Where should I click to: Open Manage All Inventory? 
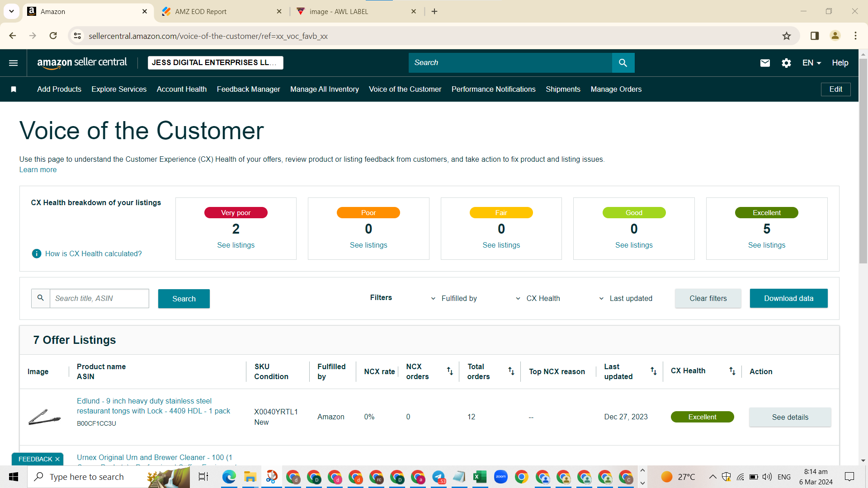[x=325, y=89]
